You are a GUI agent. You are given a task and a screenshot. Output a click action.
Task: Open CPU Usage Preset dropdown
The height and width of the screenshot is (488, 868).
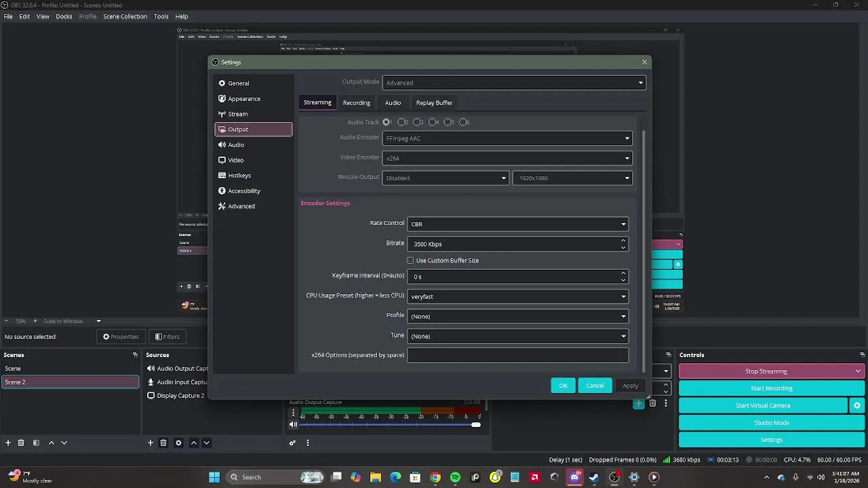point(517,296)
